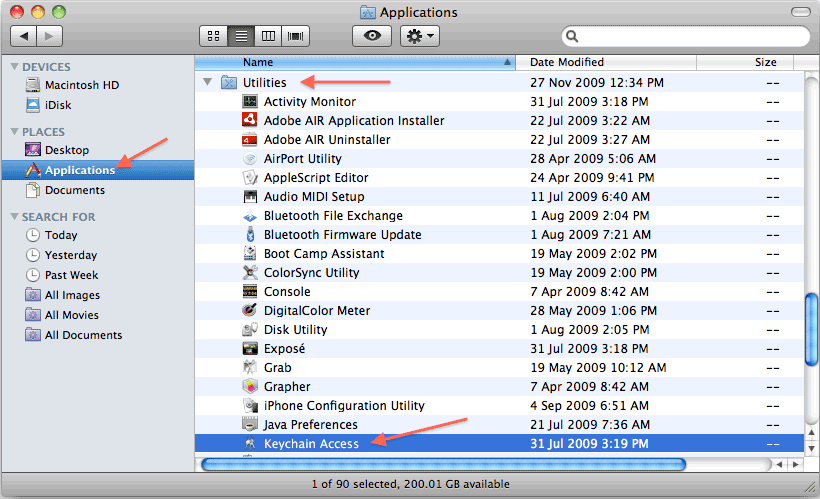Click the Keychain Access icon
This screenshot has width=820, height=499.
coord(250,444)
